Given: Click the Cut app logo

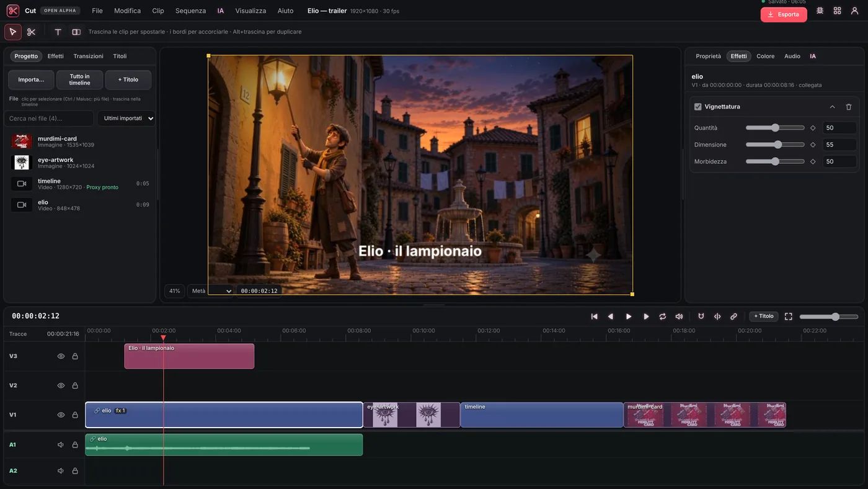Looking at the screenshot, I should point(13,11).
